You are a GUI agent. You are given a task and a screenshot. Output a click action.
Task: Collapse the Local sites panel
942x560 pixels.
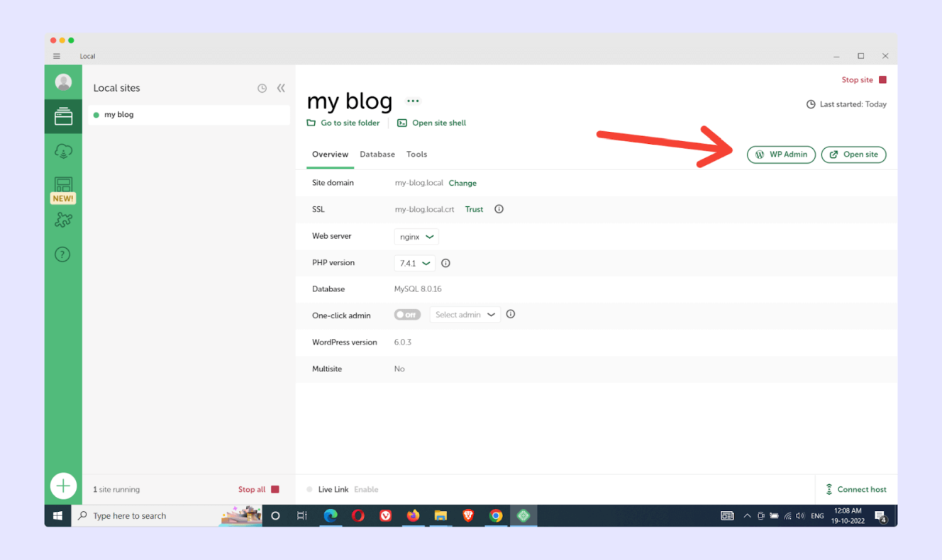pyautogui.click(x=281, y=89)
